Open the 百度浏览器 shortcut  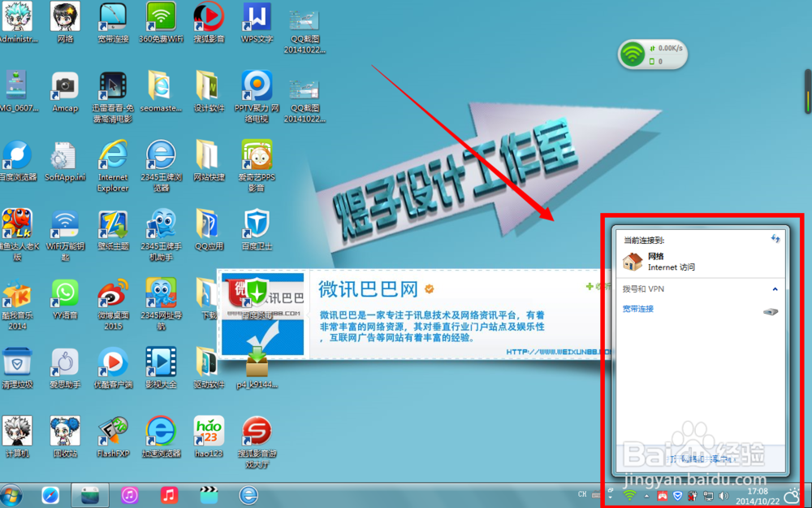coord(18,161)
